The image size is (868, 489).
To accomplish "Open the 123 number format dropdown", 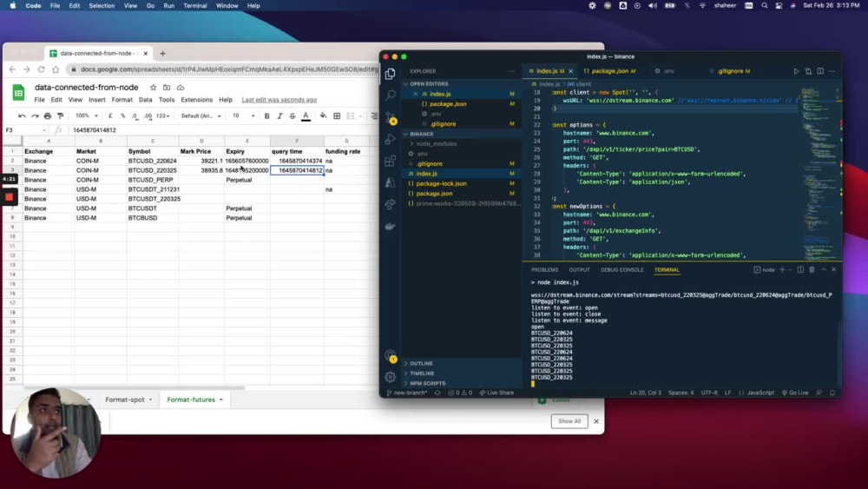I will (163, 116).
